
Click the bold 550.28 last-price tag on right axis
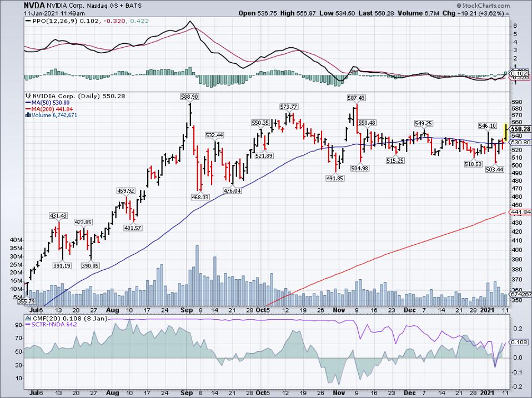pyautogui.click(x=520, y=129)
